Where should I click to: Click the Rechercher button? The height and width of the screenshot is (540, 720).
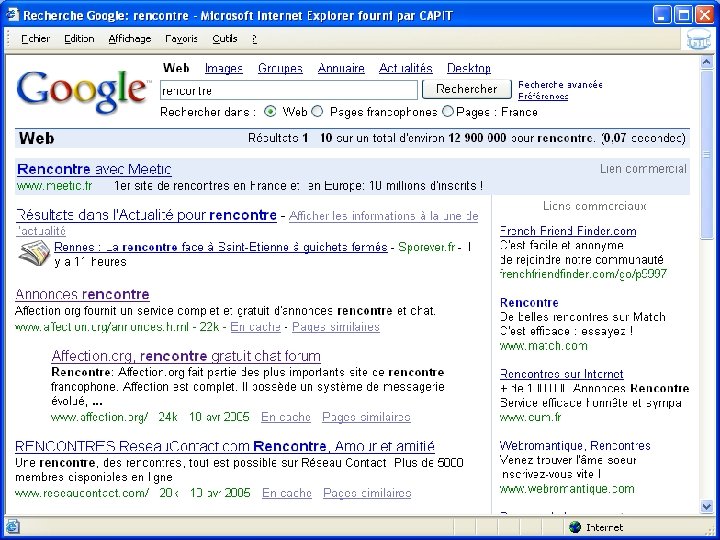coord(467,89)
